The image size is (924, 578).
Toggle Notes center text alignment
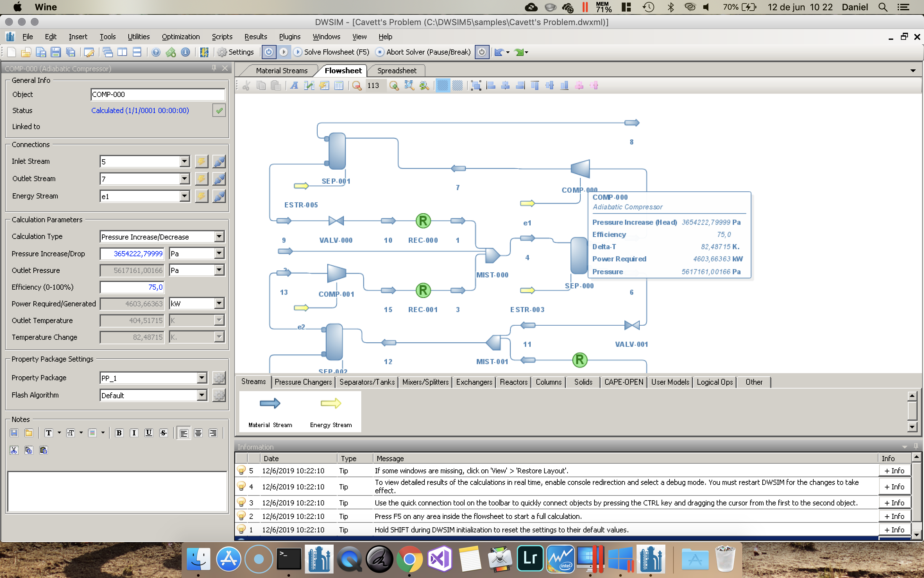coord(198,433)
